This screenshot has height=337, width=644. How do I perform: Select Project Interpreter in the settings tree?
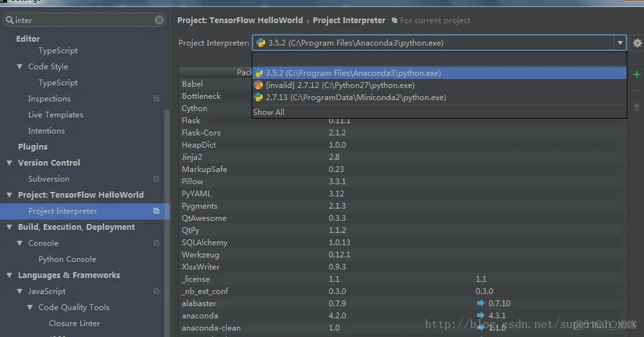point(85,211)
